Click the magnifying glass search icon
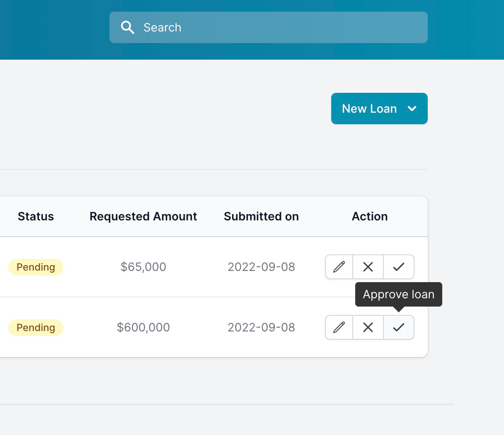Image resolution: width=504 pixels, height=435 pixels. [128, 27]
